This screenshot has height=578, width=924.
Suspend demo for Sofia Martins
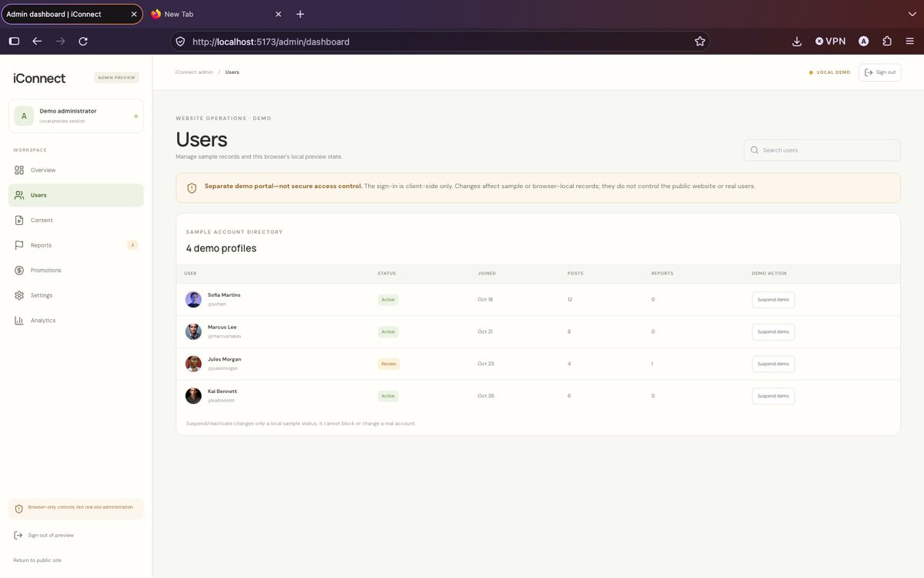point(773,300)
